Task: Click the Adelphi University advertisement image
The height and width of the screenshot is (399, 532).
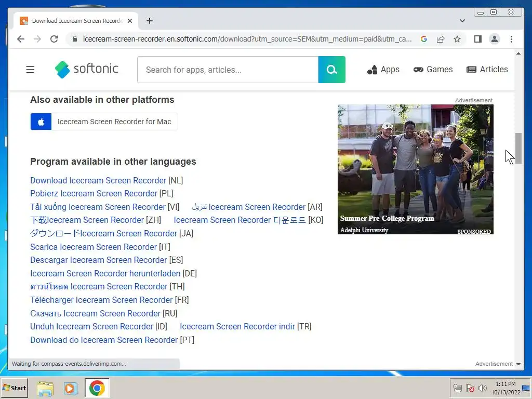Action: pyautogui.click(x=415, y=169)
